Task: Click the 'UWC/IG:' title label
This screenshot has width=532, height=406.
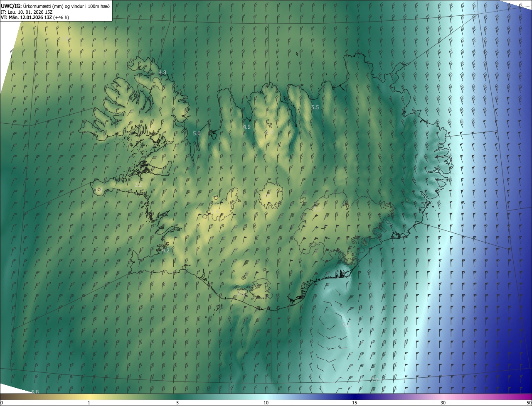Action: click(x=11, y=5)
